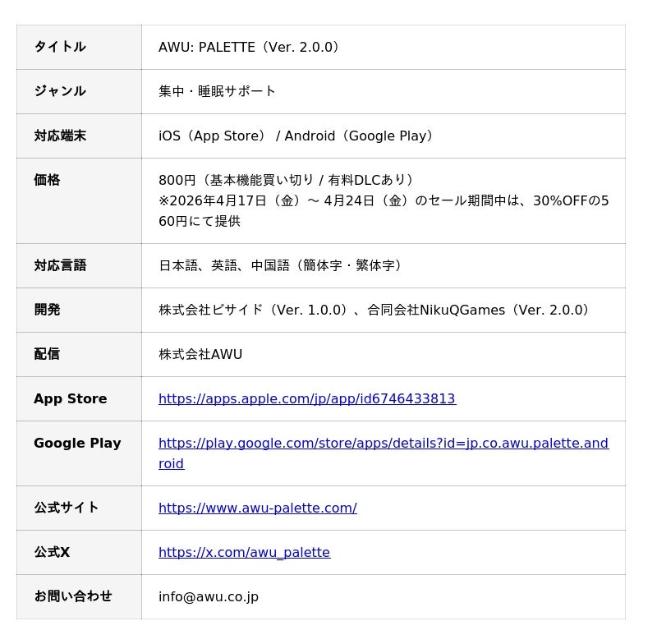Open the x.com/awu_palette link
657x644 pixels.
[244, 552]
